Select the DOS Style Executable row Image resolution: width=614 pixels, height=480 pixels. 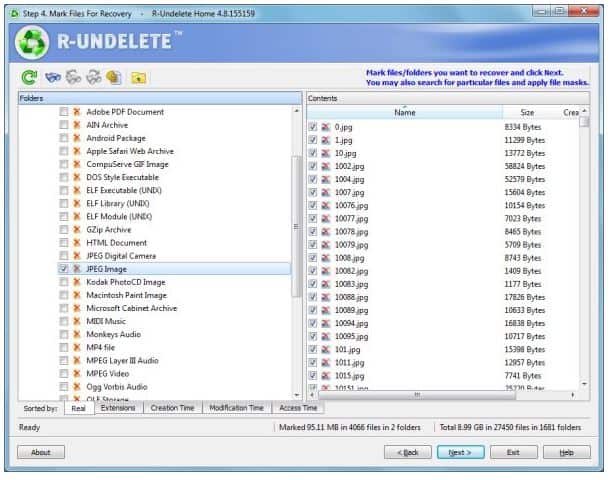pyautogui.click(x=123, y=177)
